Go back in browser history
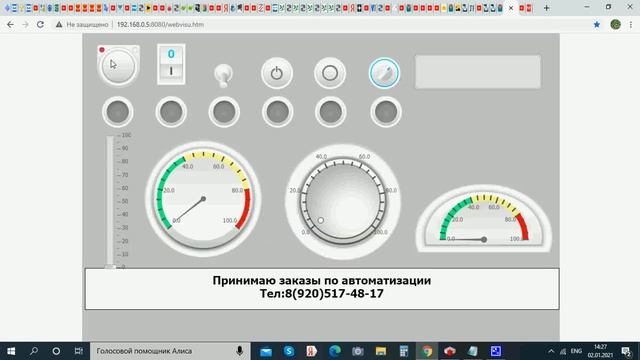Image resolution: width=640 pixels, height=360 pixels. tap(10, 24)
